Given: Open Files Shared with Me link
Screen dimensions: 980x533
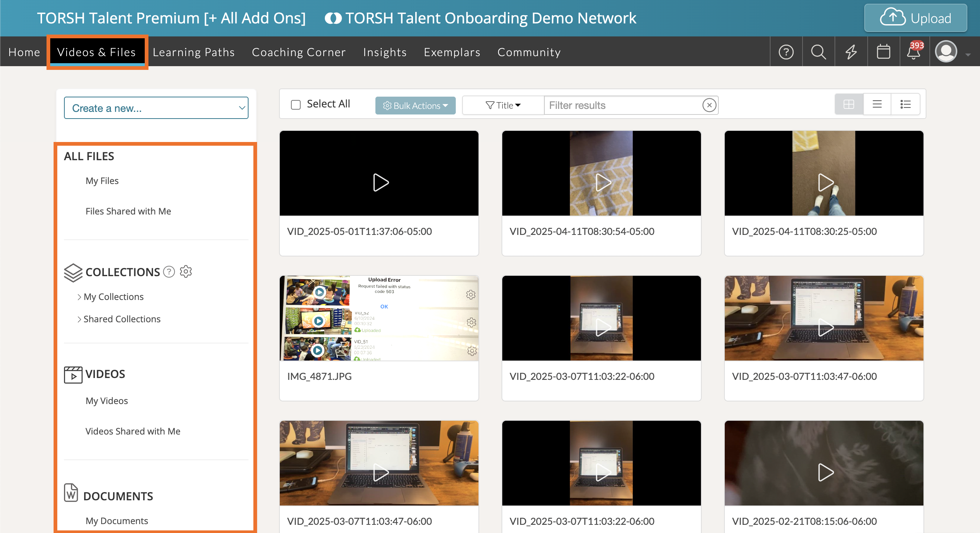Looking at the screenshot, I should coord(128,211).
